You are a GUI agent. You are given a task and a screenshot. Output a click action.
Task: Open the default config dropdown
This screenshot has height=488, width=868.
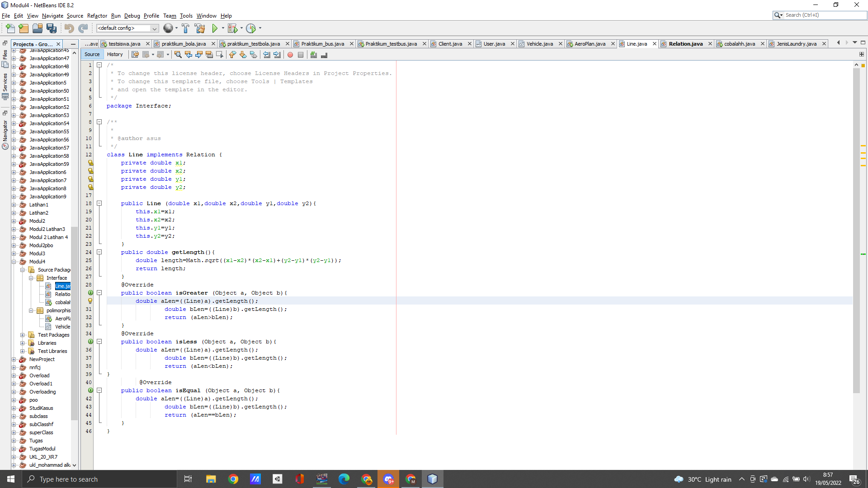pyautogui.click(x=127, y=28)
